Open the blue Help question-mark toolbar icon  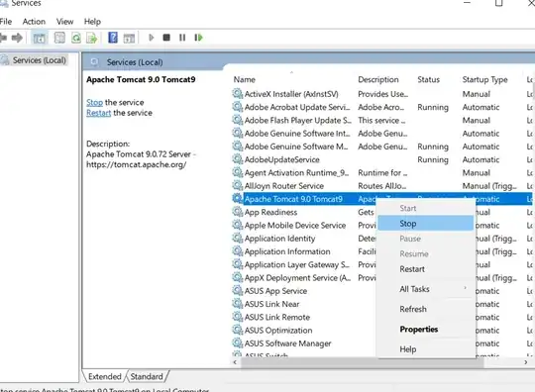[x=113, y=38]
